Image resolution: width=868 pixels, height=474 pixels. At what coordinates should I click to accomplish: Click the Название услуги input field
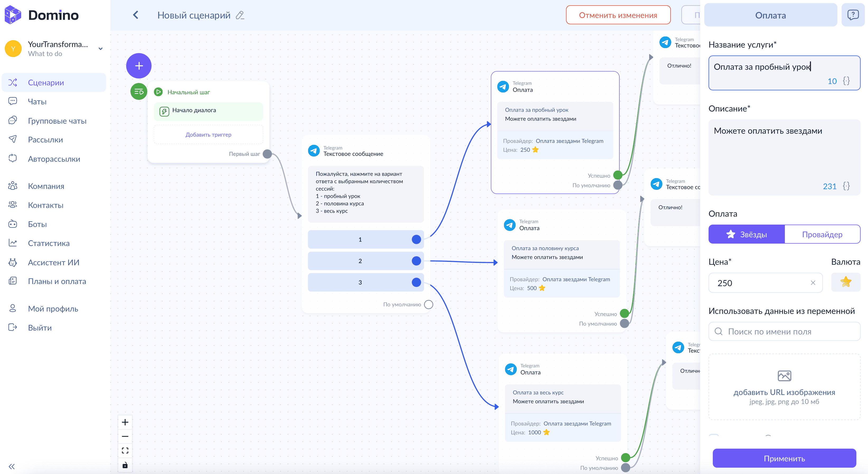(x=784, y=73)
